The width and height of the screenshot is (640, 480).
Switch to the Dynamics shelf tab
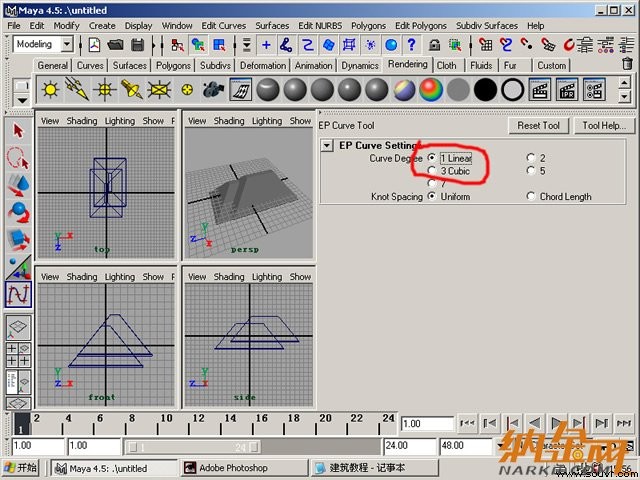pos(360,65)
